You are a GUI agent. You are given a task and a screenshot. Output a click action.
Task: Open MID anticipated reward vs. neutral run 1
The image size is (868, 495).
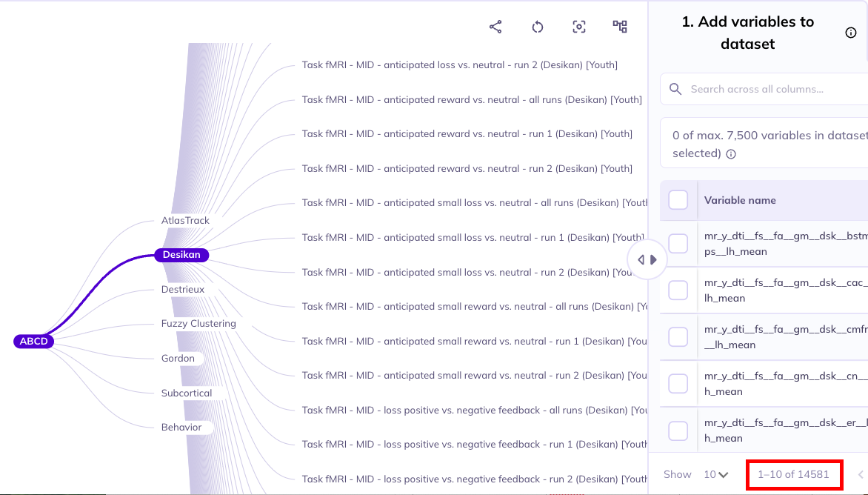(467, 134)
